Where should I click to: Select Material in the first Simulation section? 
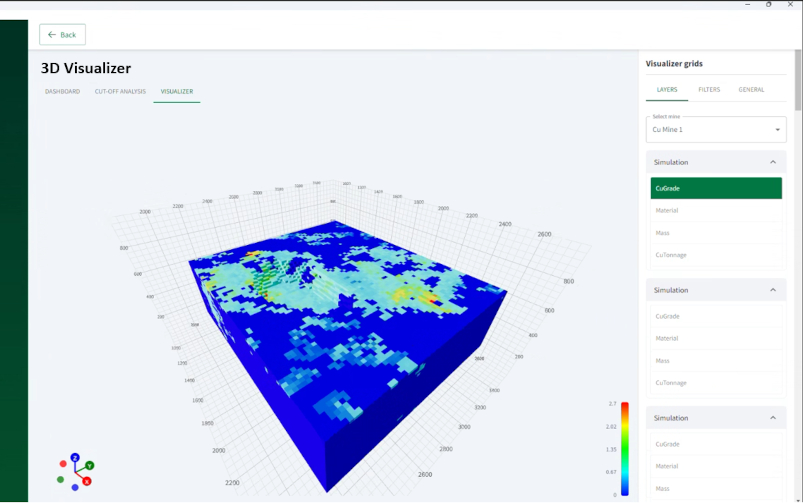coord(716,211)
